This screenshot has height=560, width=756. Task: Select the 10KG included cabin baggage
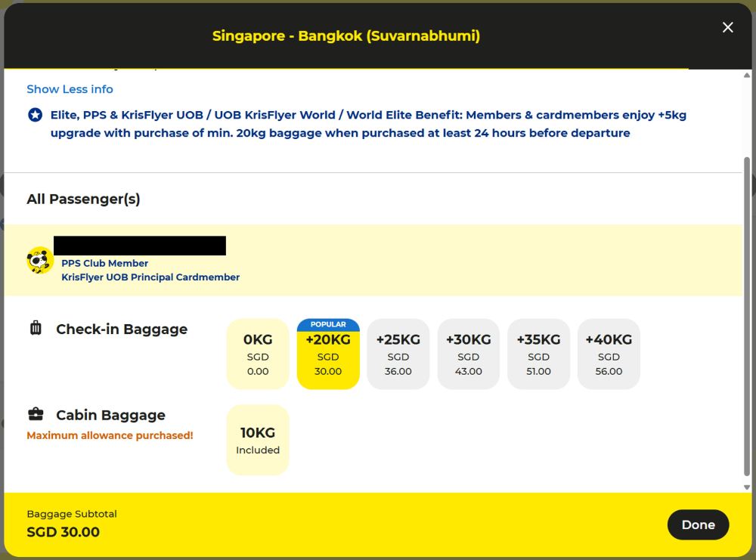tap(258, 441)
